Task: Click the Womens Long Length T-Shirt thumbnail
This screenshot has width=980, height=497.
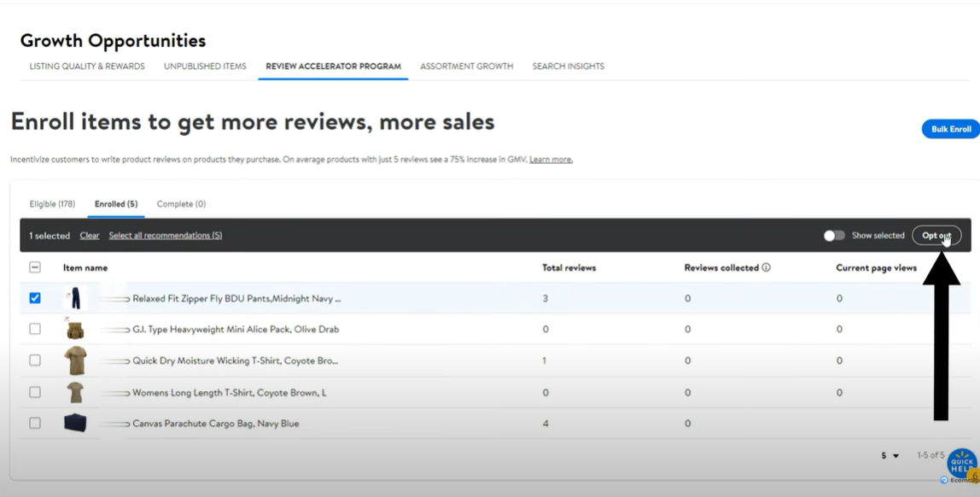Action: (75, 393)
